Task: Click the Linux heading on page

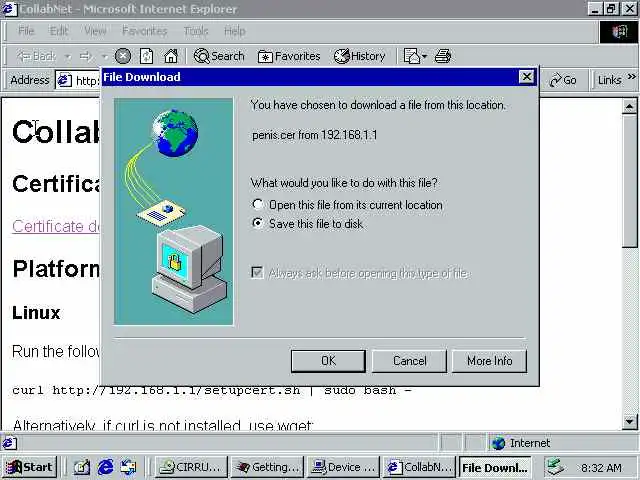Action: coord(36,312)
